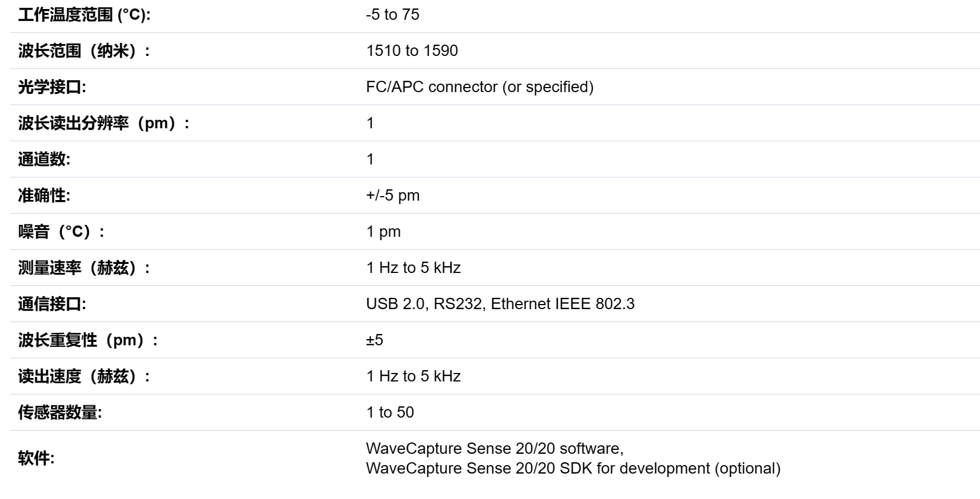Click the 工作温度范围 (°C) label

click(x=84, y=15)
